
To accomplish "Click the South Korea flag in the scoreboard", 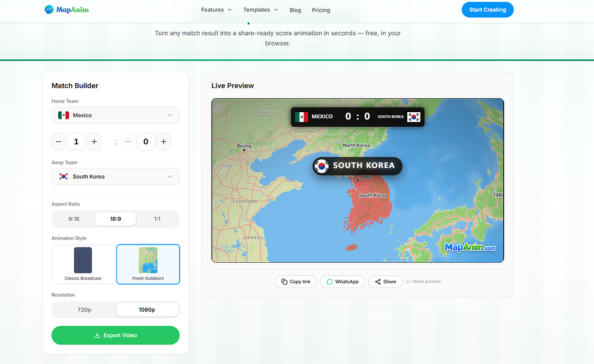I will point(414,116).
